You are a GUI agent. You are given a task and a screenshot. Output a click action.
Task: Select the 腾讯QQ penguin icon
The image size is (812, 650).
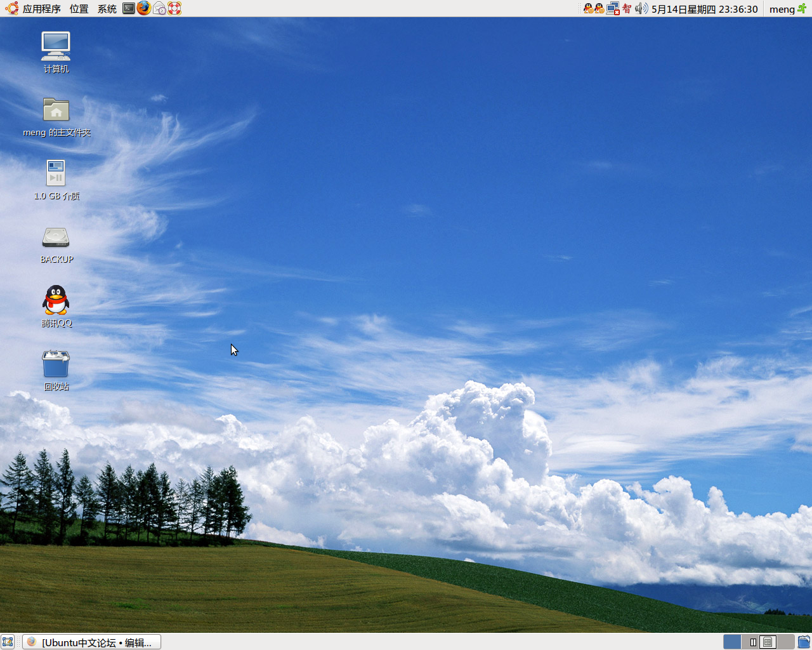coord(56,306)
